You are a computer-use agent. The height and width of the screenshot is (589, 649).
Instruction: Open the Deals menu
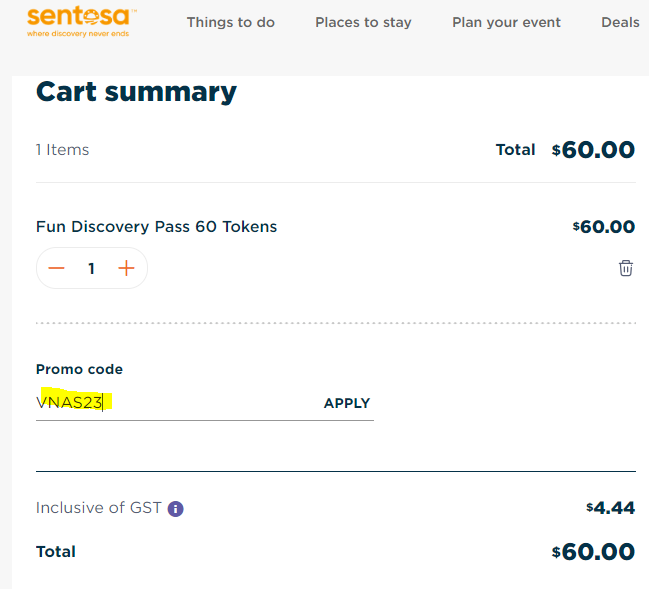pos(620,22)
